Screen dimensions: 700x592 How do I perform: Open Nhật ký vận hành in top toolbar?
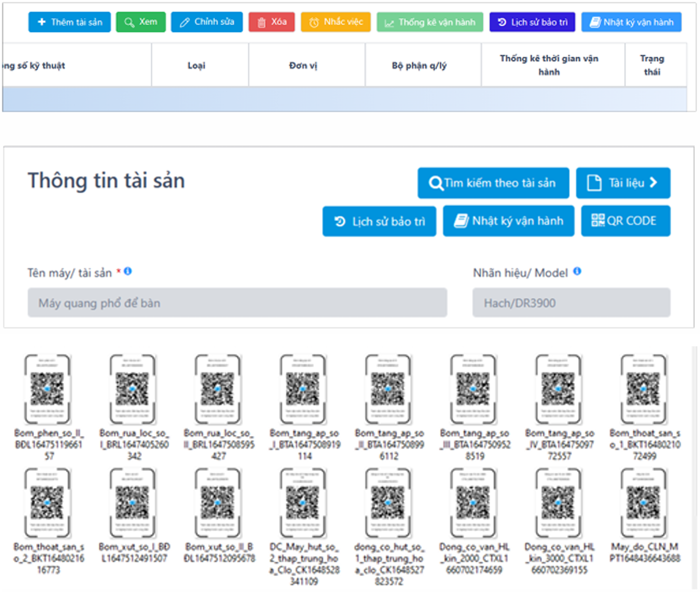click(x=632, y=22)
